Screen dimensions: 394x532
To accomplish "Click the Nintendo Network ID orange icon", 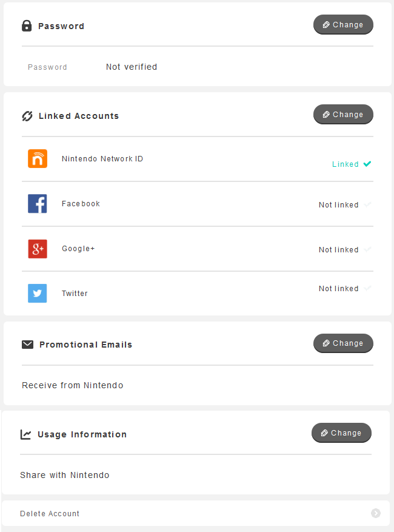I will 38,158.
